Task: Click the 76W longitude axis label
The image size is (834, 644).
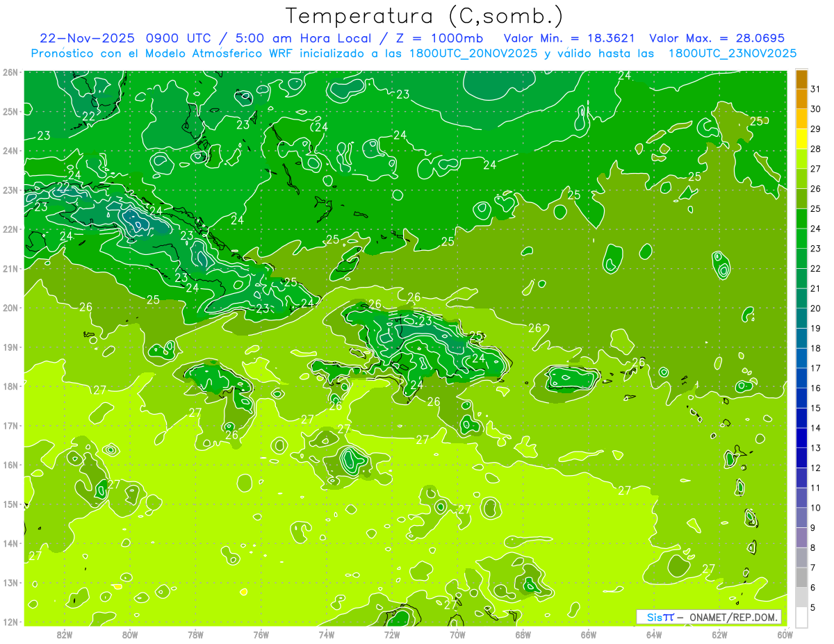Action: 261,634
